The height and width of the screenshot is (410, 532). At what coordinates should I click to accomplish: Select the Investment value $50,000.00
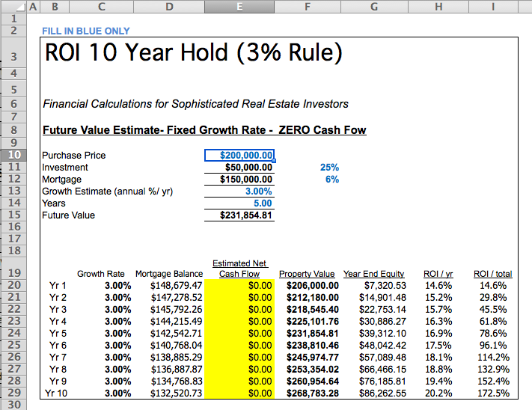(x=239, y=167)
